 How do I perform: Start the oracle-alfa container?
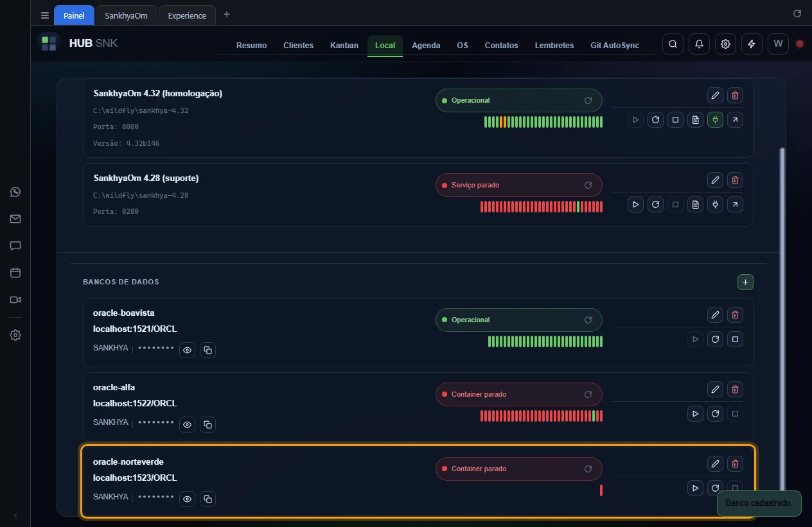point(695,413)
